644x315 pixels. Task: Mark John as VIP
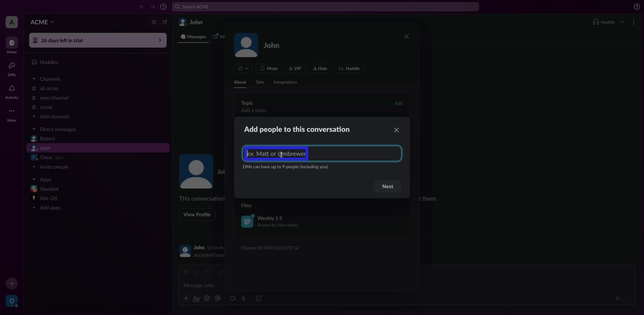[x=294, y=68]
